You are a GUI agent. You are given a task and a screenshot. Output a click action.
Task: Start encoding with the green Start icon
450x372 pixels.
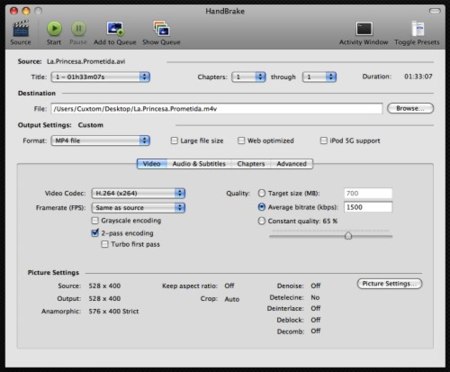tap(54, 29)
